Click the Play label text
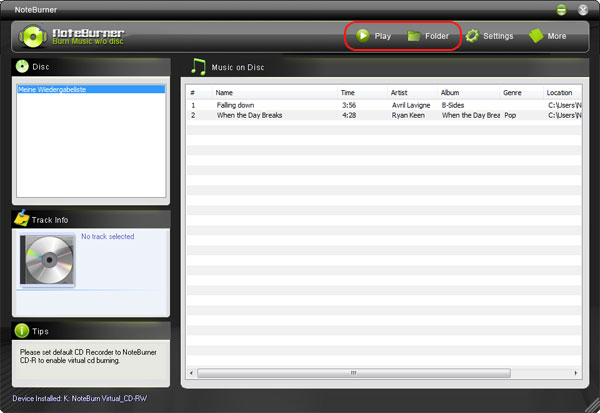 point(382,36)
